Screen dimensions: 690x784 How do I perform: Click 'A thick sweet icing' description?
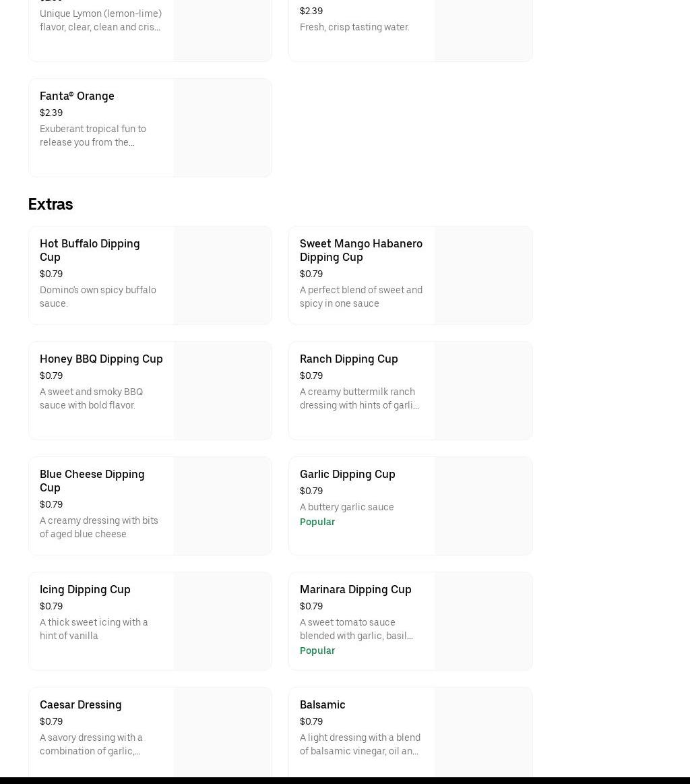(94, 629)
